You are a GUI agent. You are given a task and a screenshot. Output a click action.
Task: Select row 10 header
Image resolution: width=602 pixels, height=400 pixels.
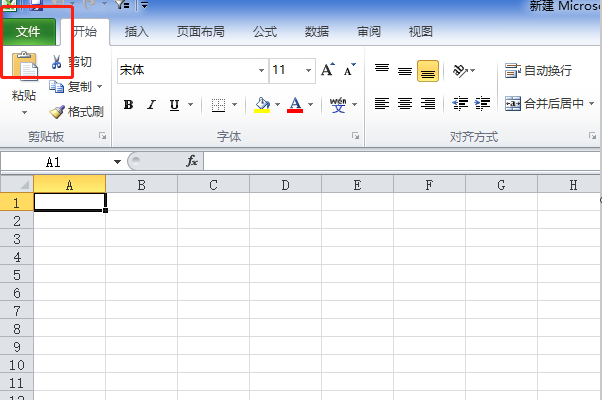17,365
